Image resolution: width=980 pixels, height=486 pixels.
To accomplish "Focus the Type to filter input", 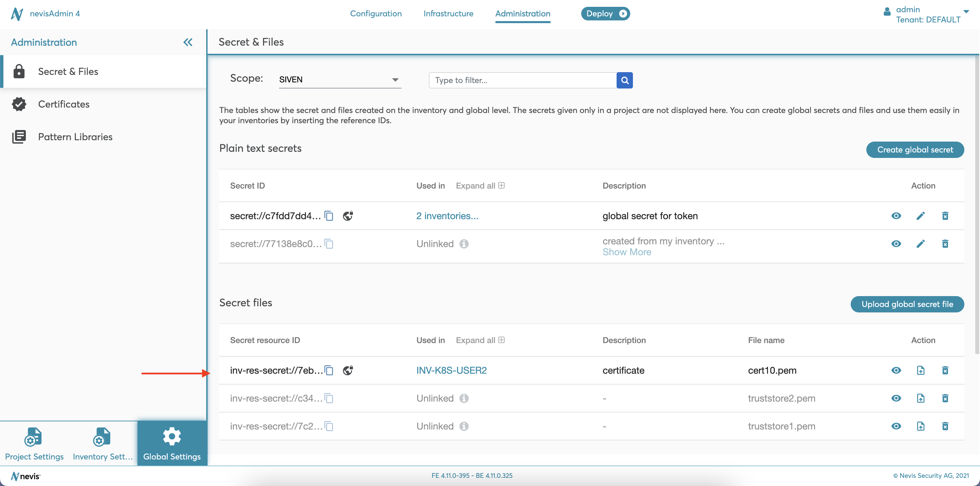I will click(x=522, y=80).
